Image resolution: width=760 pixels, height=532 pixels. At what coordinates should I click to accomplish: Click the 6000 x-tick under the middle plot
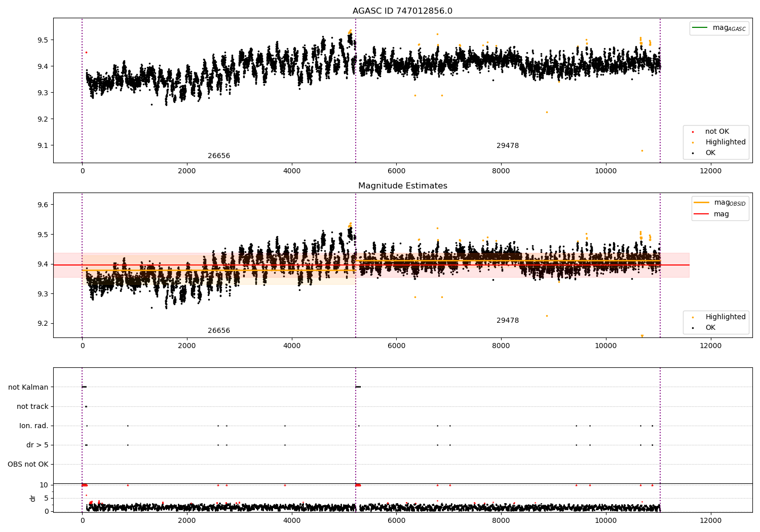pos(396,346)
